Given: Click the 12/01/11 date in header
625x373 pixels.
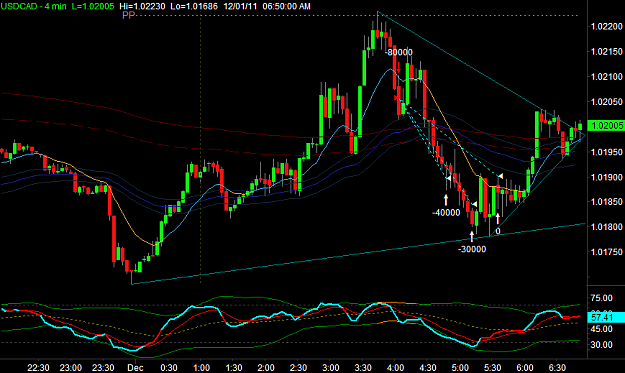Looking at the screenshot, I should point(240,6).
